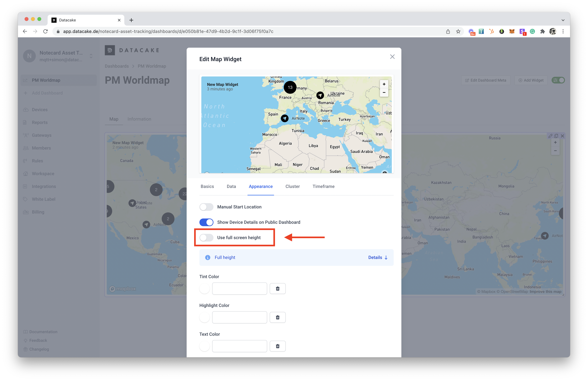Open the browser share icon

tap(448, 31)
